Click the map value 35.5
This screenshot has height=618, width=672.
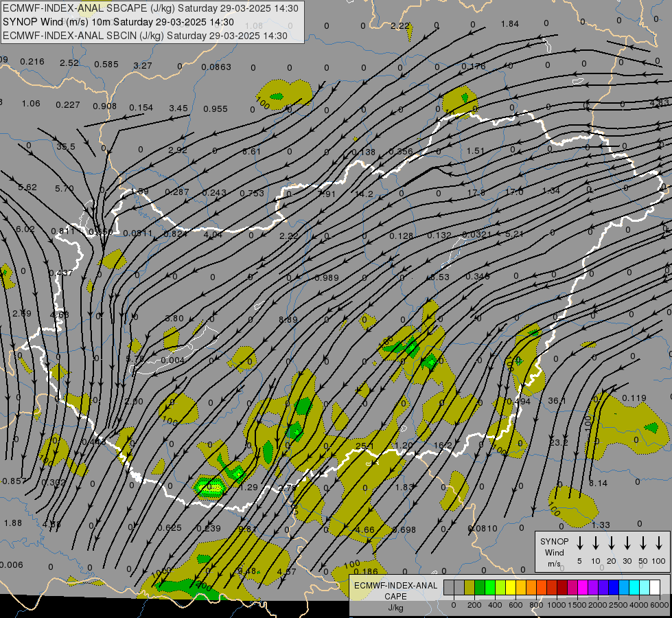click(66, 147)
